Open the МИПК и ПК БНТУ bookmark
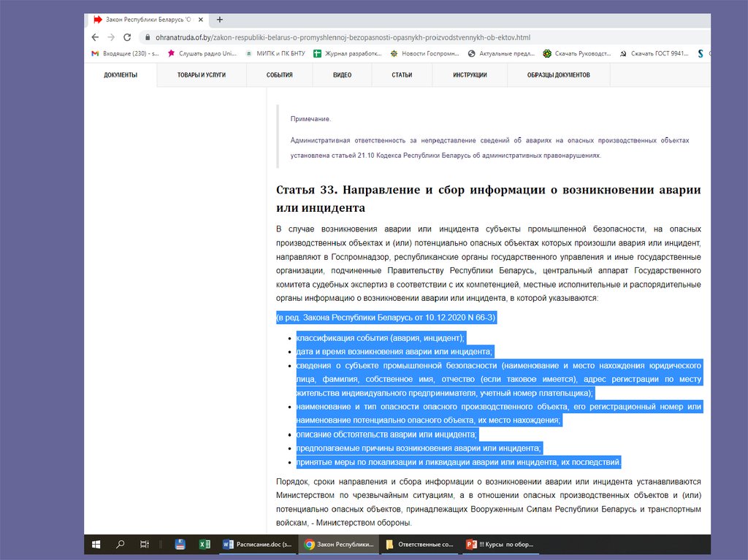The image size is (748, 560). (275, 53)
